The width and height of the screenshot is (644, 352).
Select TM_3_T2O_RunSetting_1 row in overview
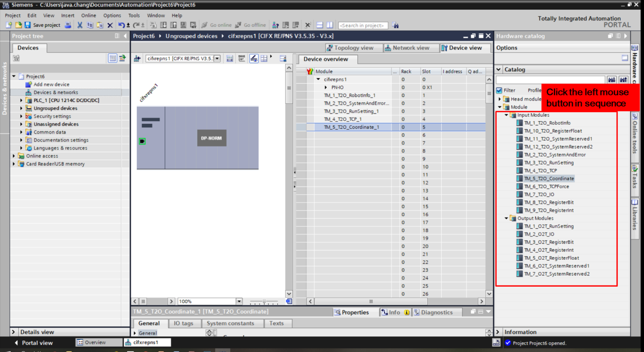coord(351,111)
